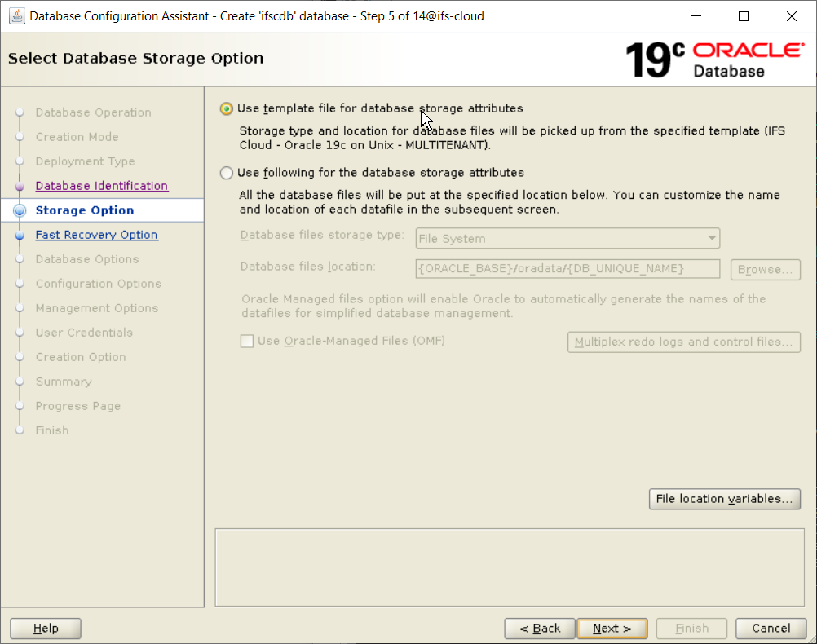Click Progress Page step in sidebar
Image resolution: width=817 pixels, height=644 pixels.
click(78, 407)
